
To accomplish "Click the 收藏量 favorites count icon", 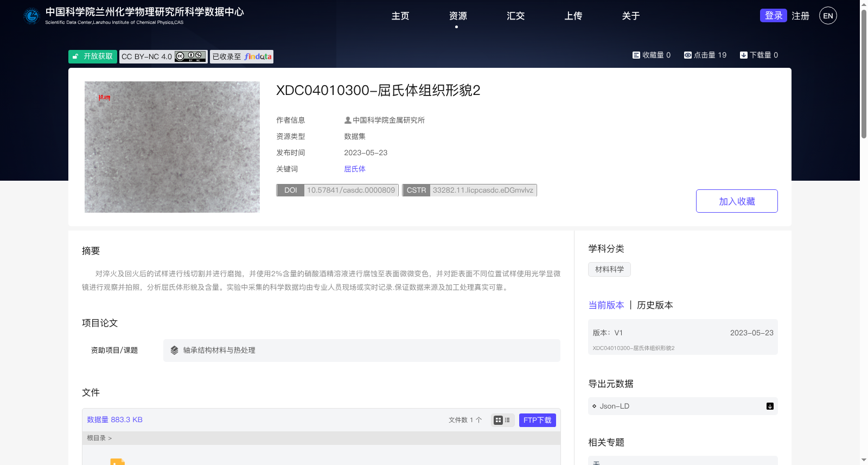I will [636, 55].
